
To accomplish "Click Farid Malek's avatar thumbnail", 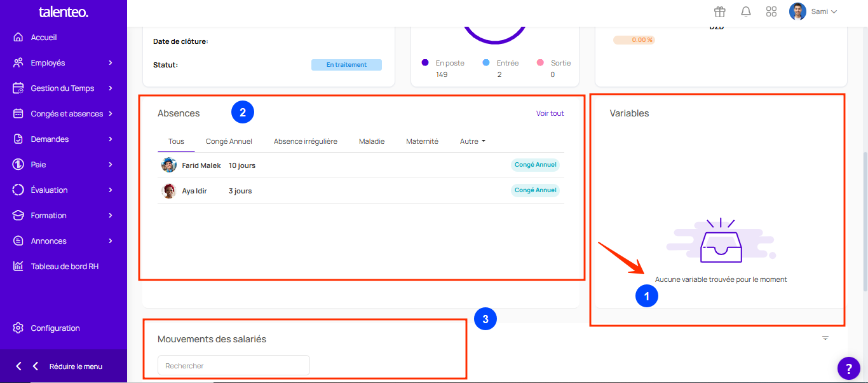I will (168, 165).
